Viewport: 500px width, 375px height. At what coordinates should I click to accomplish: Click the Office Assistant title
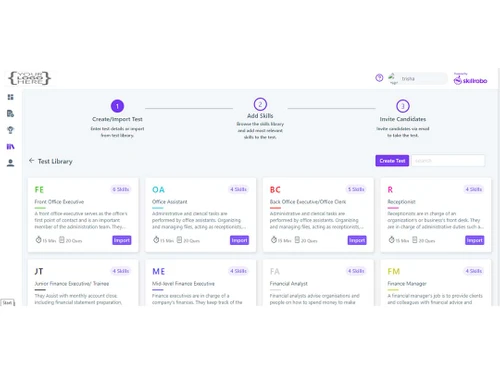pyautogui.click(x=170, y=202)
